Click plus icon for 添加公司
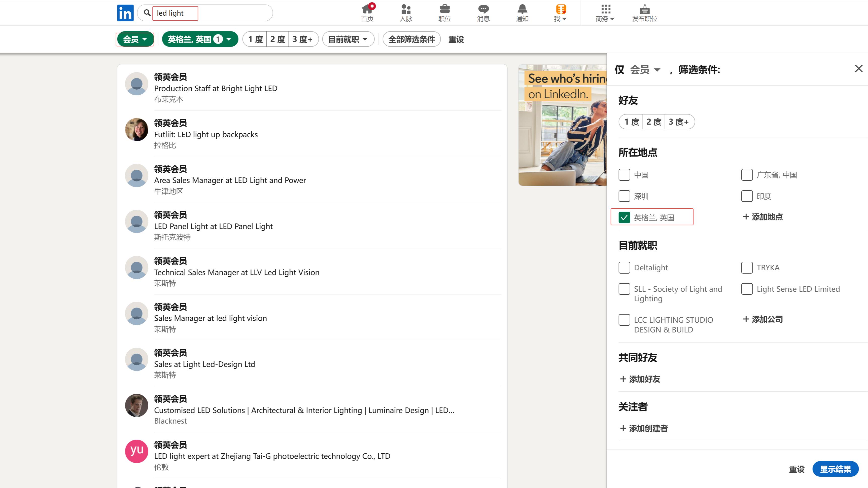868x488 pixels. pos(746,319)
